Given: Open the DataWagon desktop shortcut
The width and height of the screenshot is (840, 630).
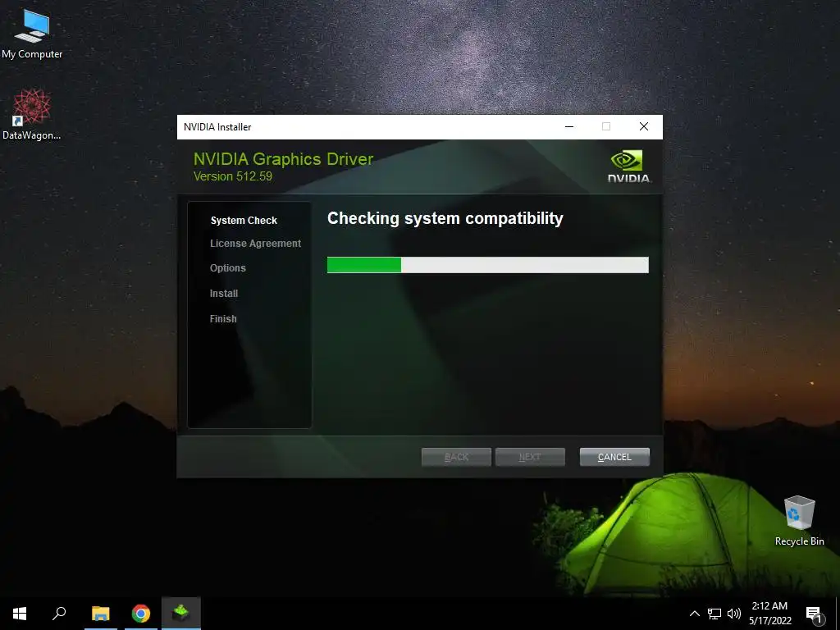Looking at the screenshot, I should click(31, 115).
